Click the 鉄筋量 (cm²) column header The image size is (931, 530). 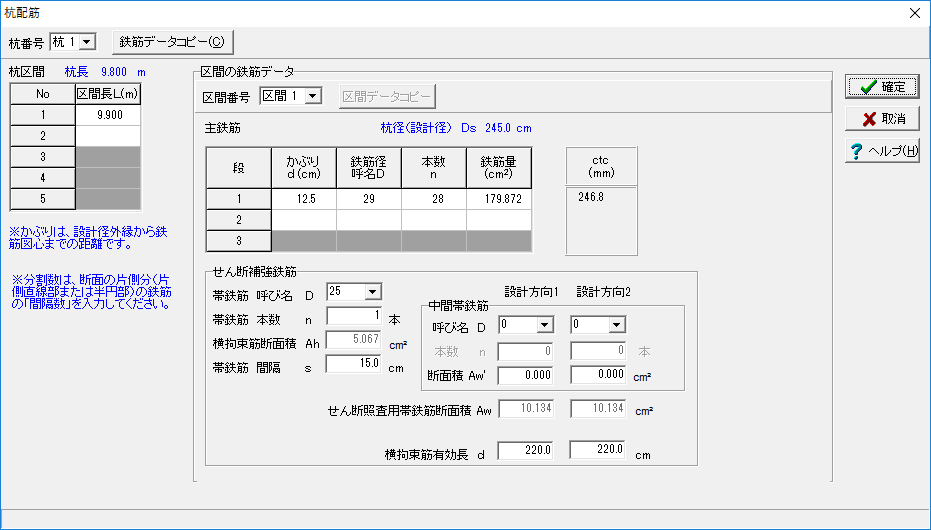tap(499, 168)
